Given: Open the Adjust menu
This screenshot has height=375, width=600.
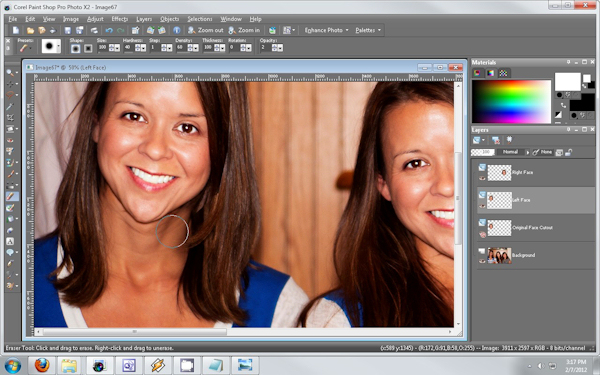Looking at the screenshot, I should pyautogui.click(x=95, y=19).
